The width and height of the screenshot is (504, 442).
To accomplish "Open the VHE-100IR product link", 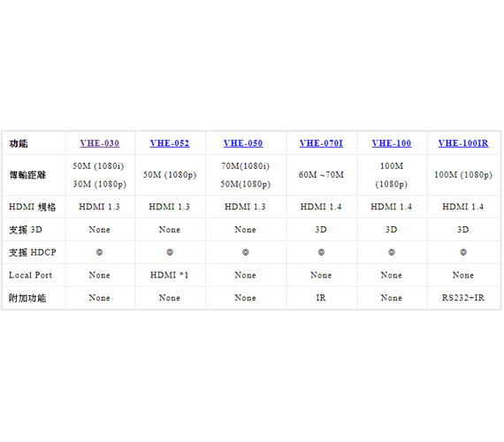I will pos(463,143).
